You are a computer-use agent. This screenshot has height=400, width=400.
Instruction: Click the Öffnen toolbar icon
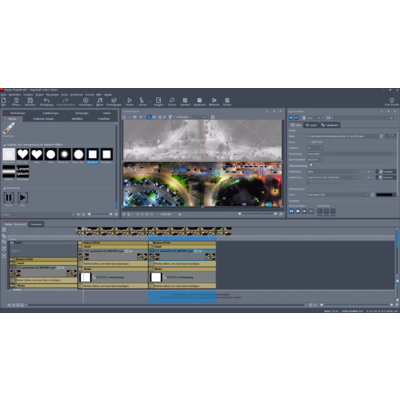point(16,101)
